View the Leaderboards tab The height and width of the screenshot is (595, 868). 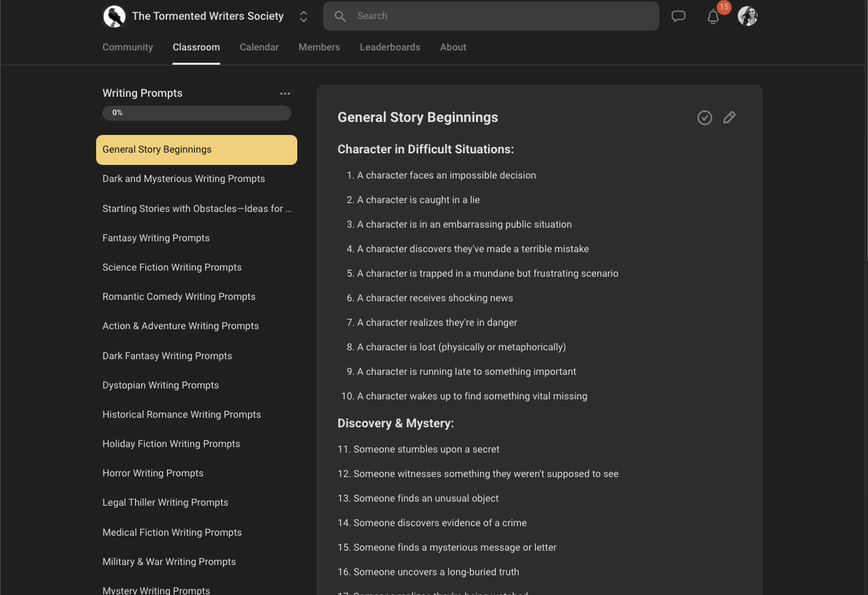pyautogui.click(x=390, y=47)
